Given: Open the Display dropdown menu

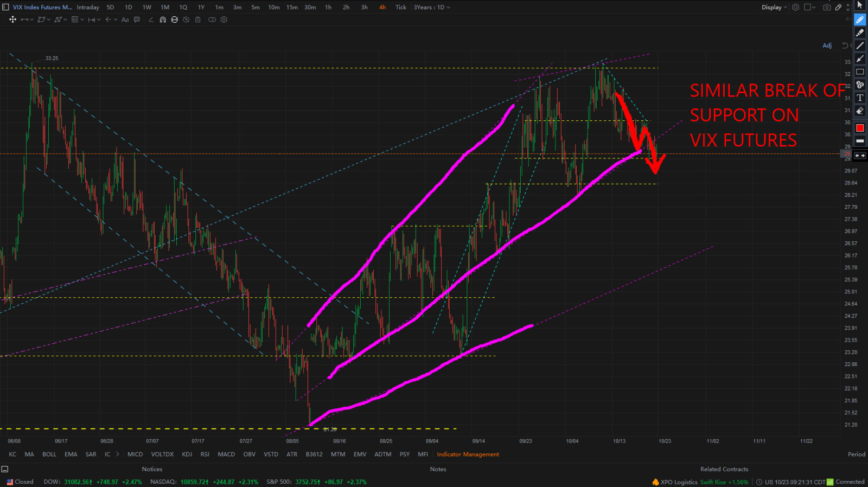Looking at the screenshot, I should (x=774, y=7).
